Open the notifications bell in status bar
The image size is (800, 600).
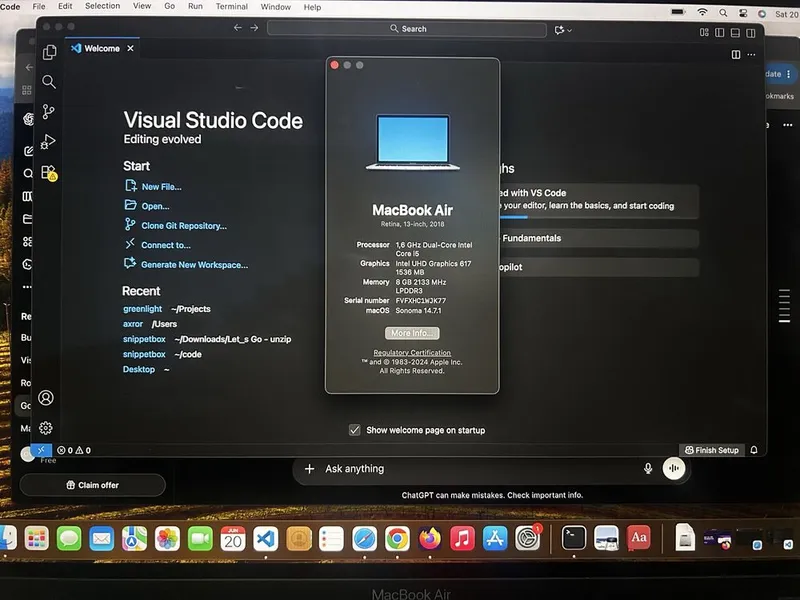point(754,449)
